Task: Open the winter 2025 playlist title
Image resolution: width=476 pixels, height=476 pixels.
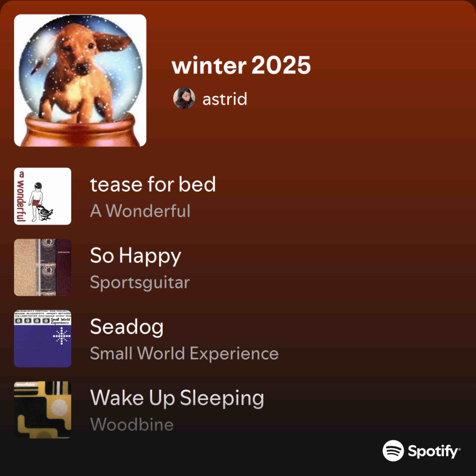Action: (241, 65)
